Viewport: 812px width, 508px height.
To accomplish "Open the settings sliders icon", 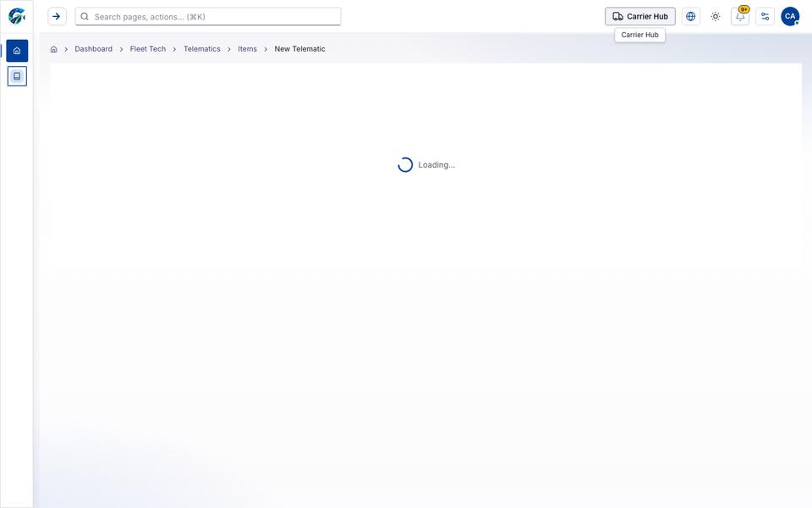I will [x=765, y=17].
